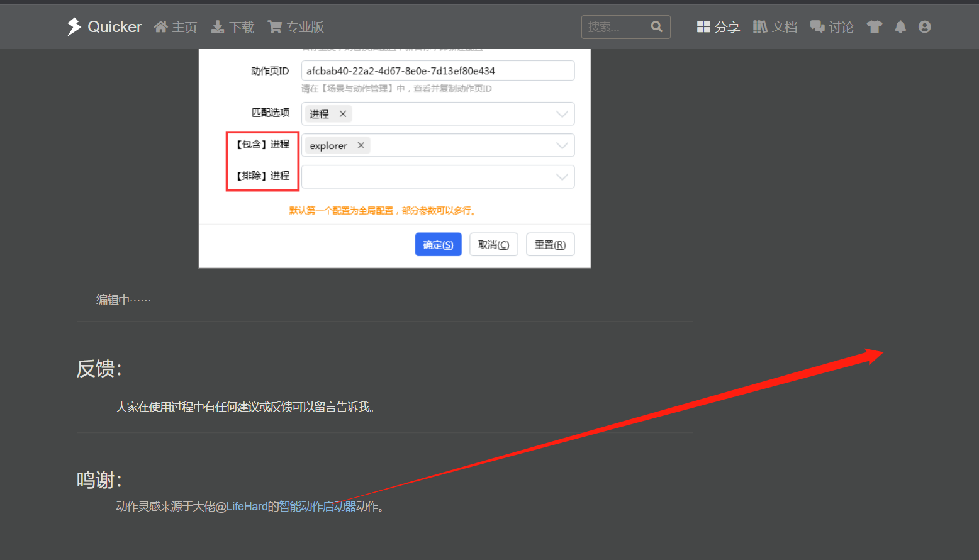Click the 编辑中…… text

123,300
